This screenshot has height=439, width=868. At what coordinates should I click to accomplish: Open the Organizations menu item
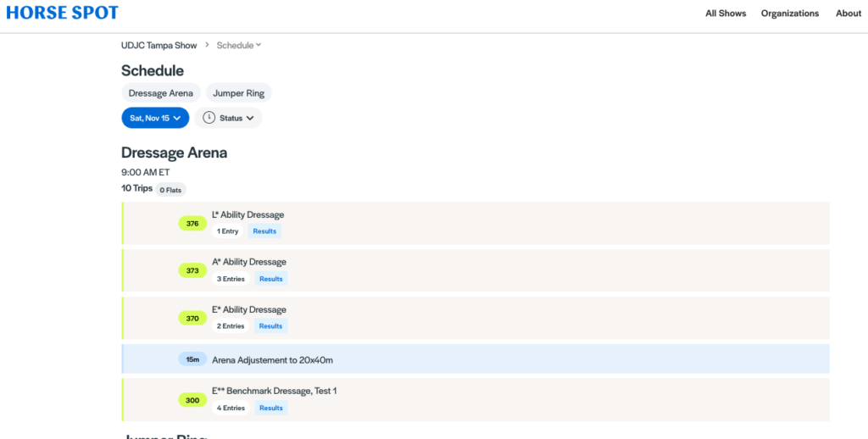click(x=790, y=14)
